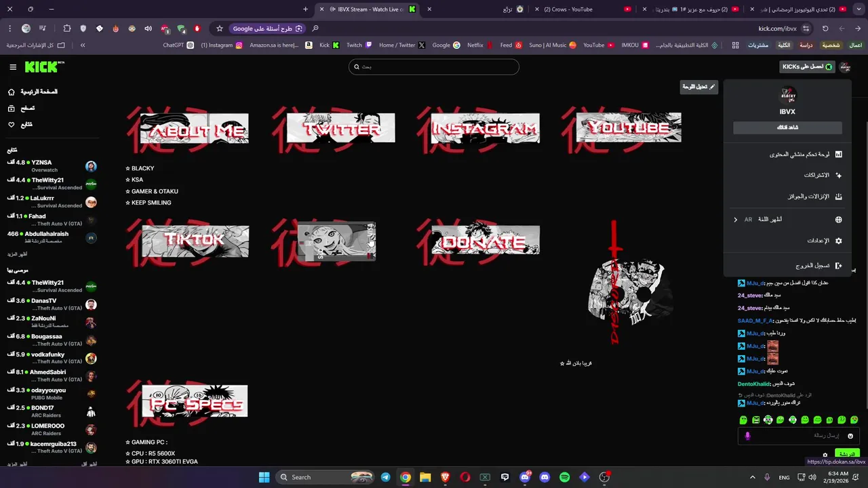
Task: Click the edit panel pencil button
Action: point(698,87)
